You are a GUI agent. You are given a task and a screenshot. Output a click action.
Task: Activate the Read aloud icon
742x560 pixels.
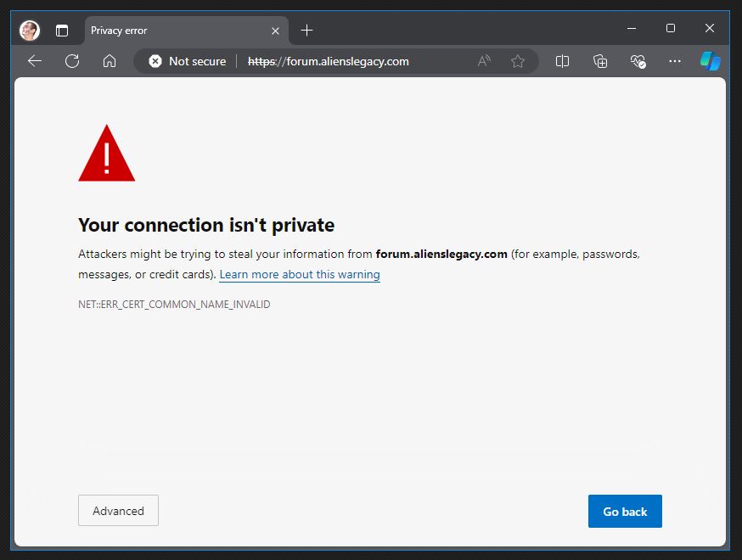(484, 61)
